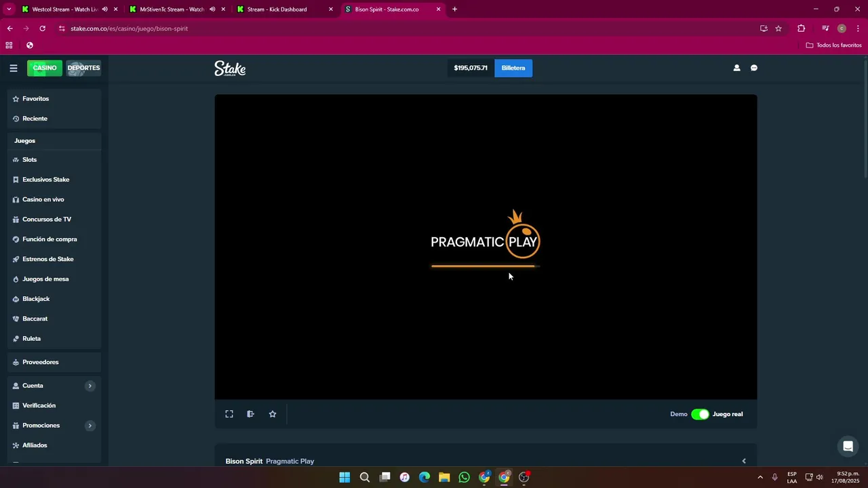The image size is (868, 488).
Task: Open the hamburger menu in Stake header
Action: pyautogui.click(x=13, y=68)
